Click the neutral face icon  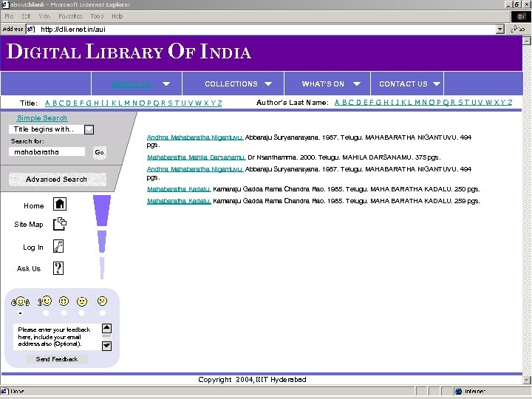pos(82,301)
